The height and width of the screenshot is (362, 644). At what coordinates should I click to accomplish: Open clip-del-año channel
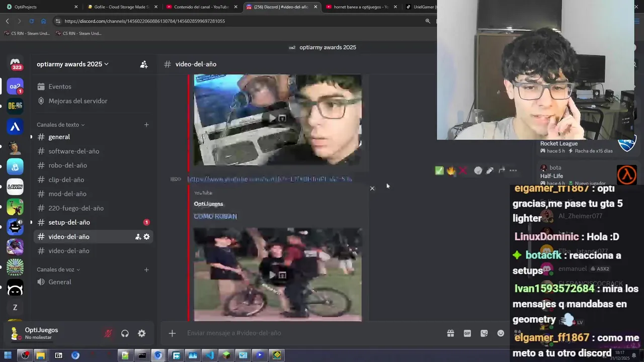[94, 179]
